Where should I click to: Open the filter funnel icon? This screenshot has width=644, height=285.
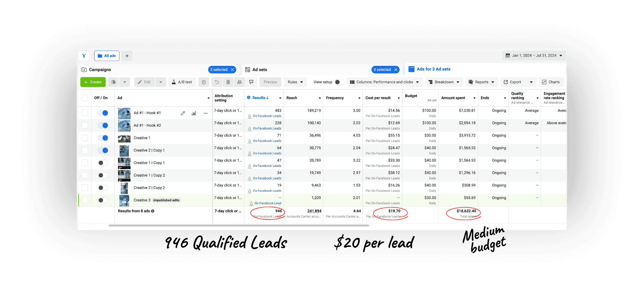[x=84, y=56]
